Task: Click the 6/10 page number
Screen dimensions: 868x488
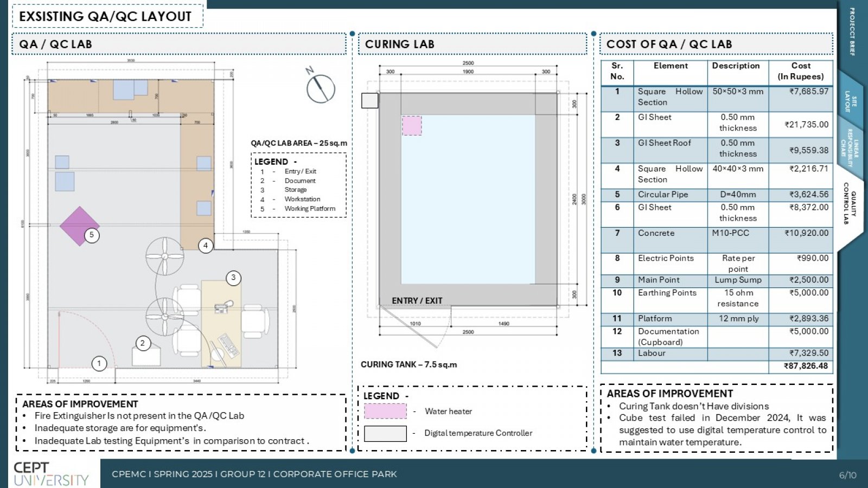Action: click(x=847, y=476)
